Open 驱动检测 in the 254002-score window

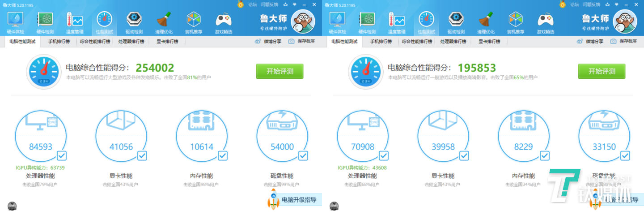[134, 22]
